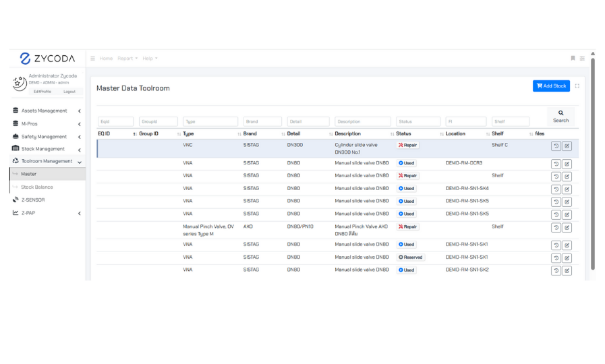Open the Stock Balance page
The image size is (605, 364).
pyautogui.click(x=36, y=187)
